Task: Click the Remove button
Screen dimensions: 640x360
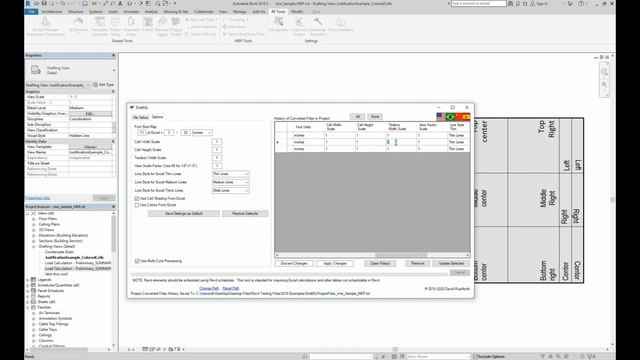Action: (418, 263)
